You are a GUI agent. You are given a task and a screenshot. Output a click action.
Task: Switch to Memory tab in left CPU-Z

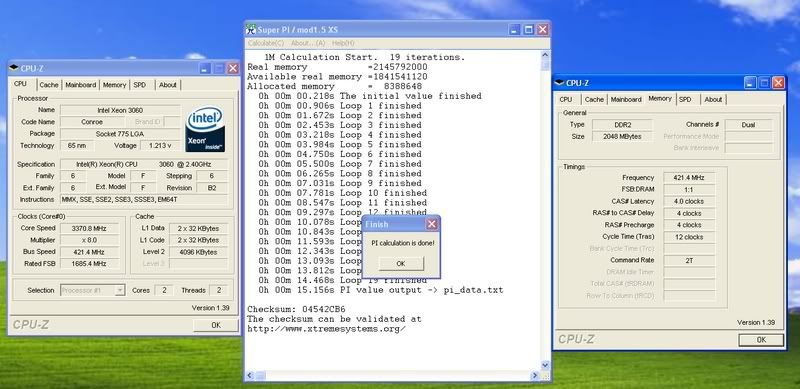point(114,85)
